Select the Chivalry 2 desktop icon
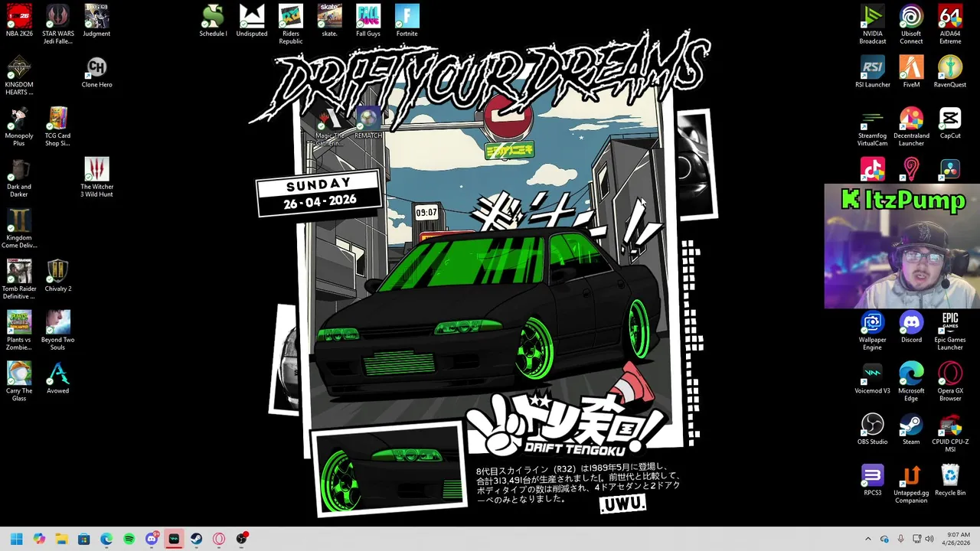 point(58,276)
